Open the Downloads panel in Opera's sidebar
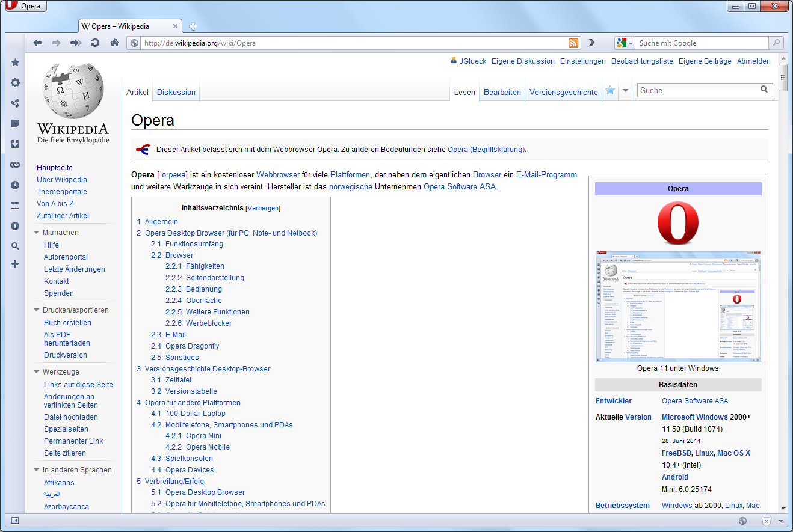793x532 pixels. point(16,144)
